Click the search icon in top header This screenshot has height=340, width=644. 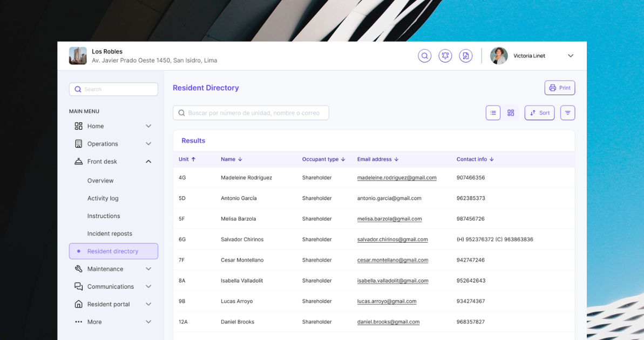pos(425,56)
